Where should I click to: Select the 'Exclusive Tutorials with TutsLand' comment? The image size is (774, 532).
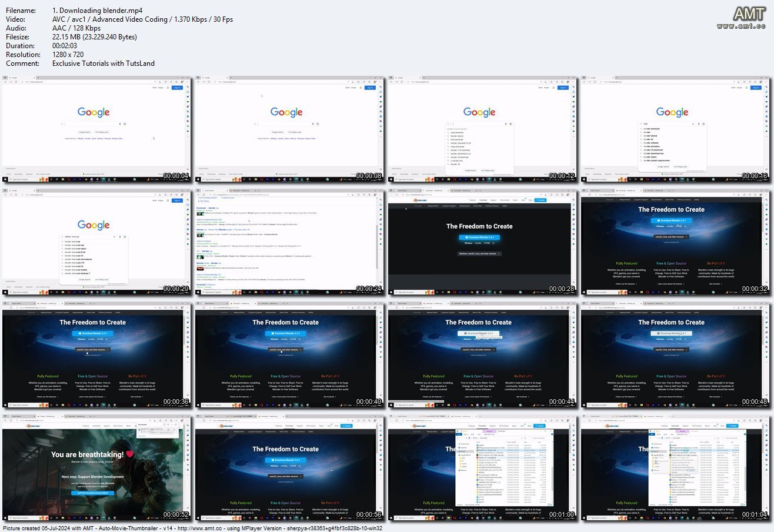click(104, 63)
